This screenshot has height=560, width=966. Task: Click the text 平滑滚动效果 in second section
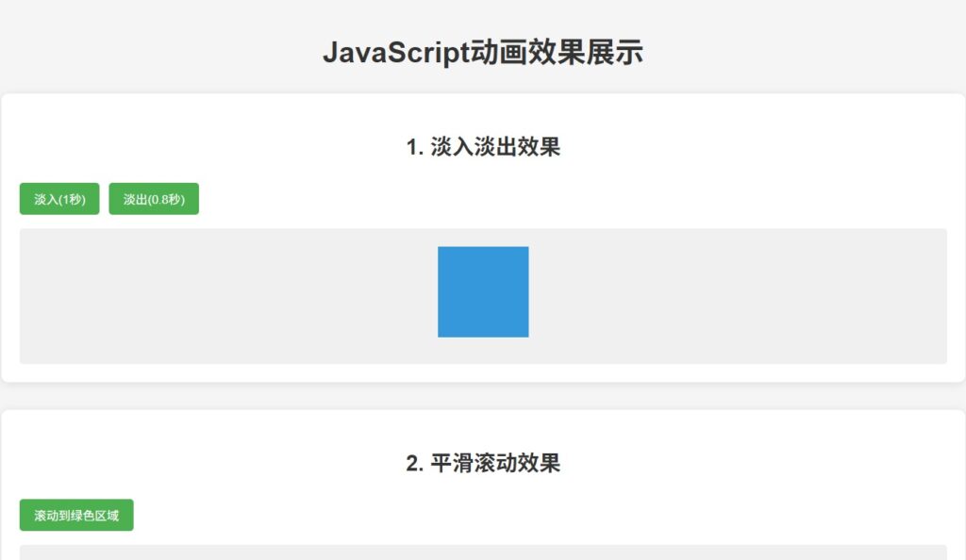coord(495,463)
